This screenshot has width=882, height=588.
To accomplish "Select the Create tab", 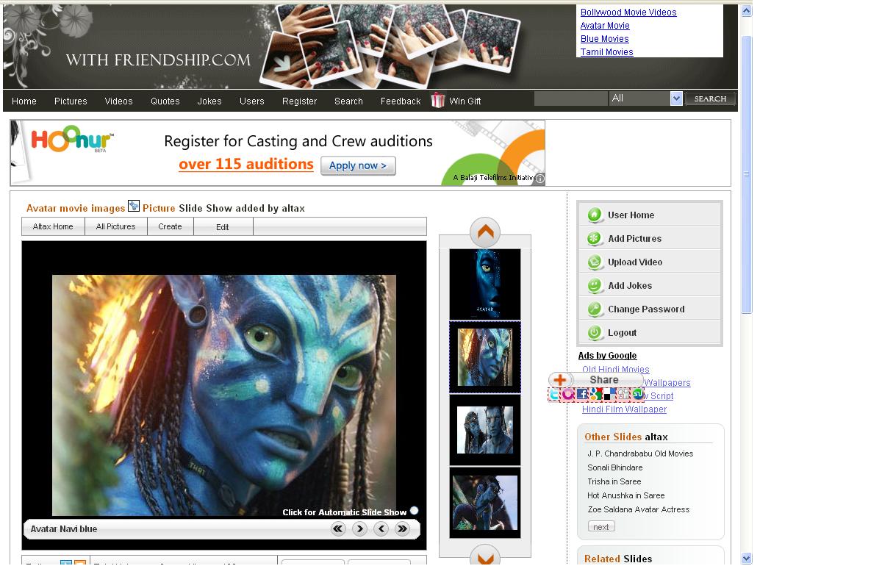I will [170, 226].
